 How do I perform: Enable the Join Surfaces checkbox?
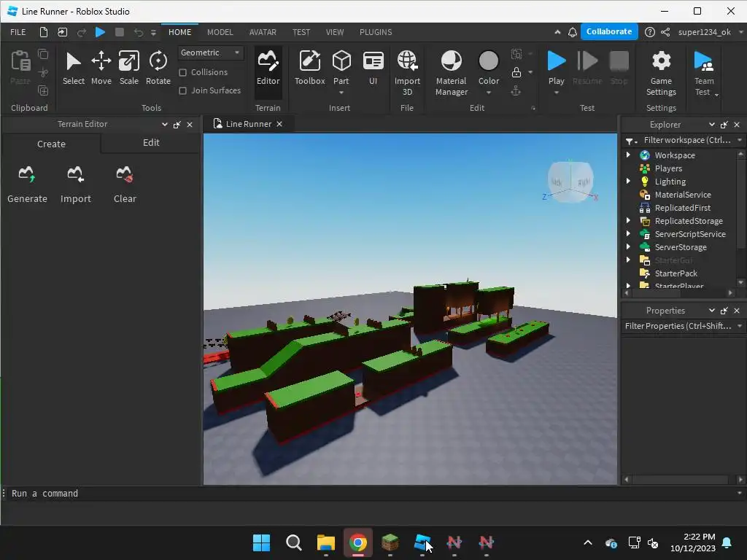point(182,90)
